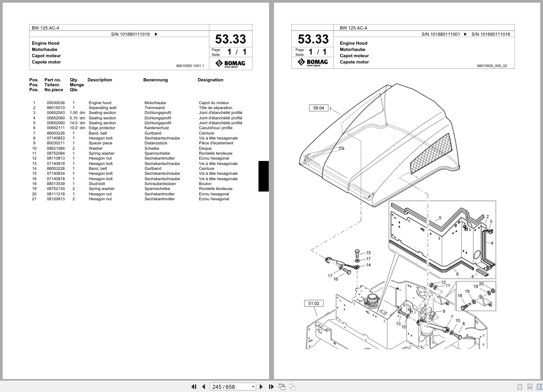
Task: Select part number 00652043
Action: coord(56,113)
